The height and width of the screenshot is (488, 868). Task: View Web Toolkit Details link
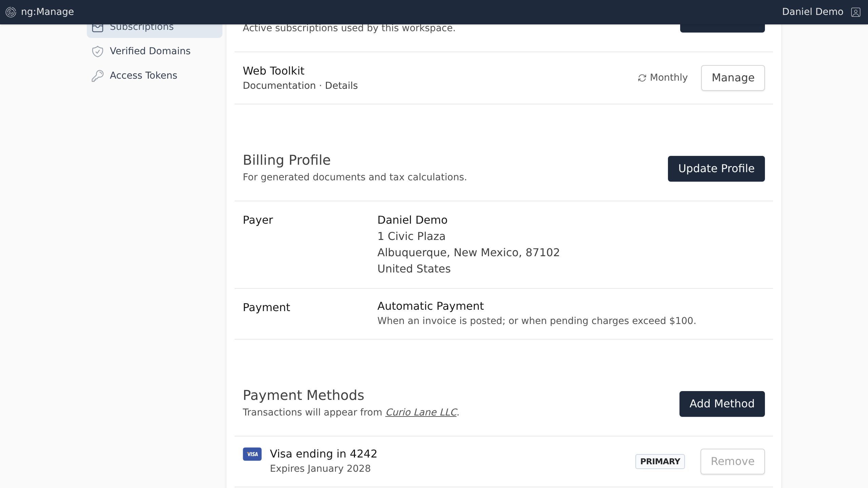pyautogui.click(x=341, y=86)
